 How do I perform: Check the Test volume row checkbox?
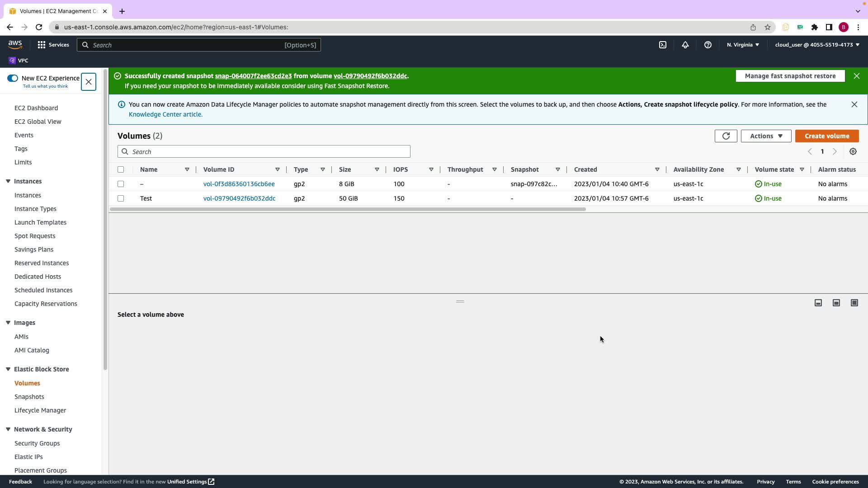pyautogui.click(x=121, y=198)
